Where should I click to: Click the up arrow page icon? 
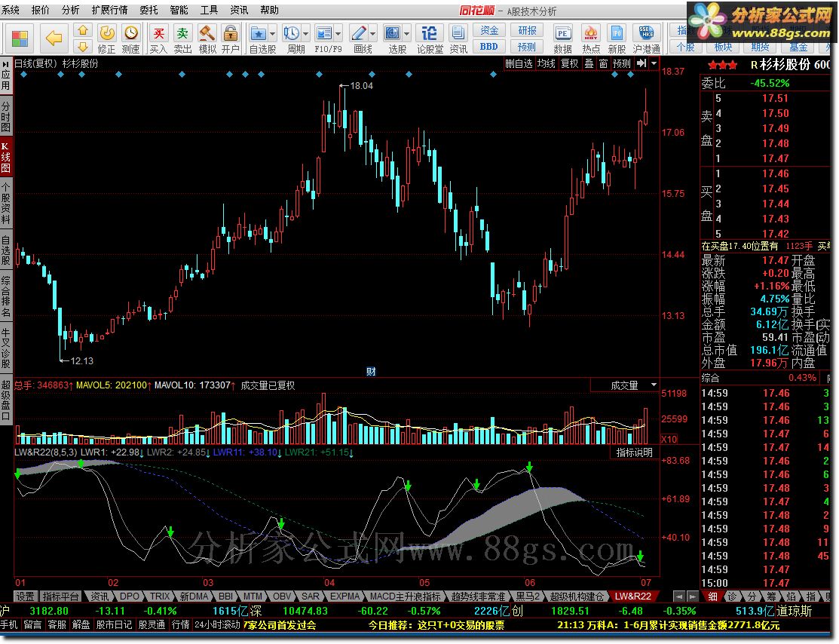pos(83,30)
